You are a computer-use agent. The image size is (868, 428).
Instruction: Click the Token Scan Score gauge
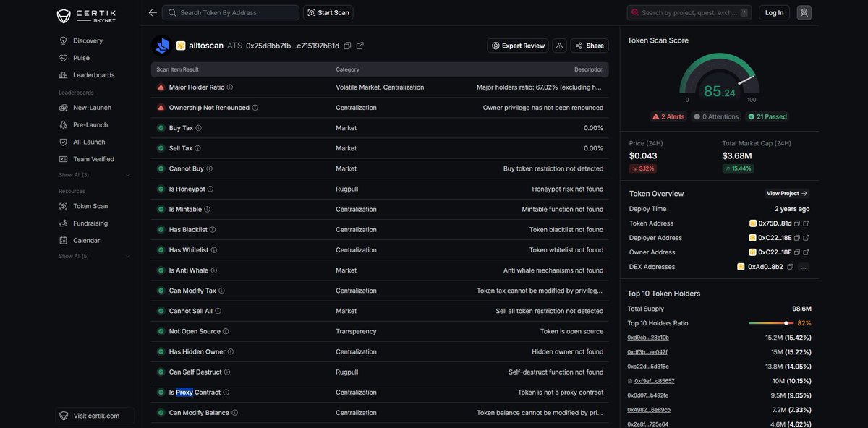pos(719,77)
